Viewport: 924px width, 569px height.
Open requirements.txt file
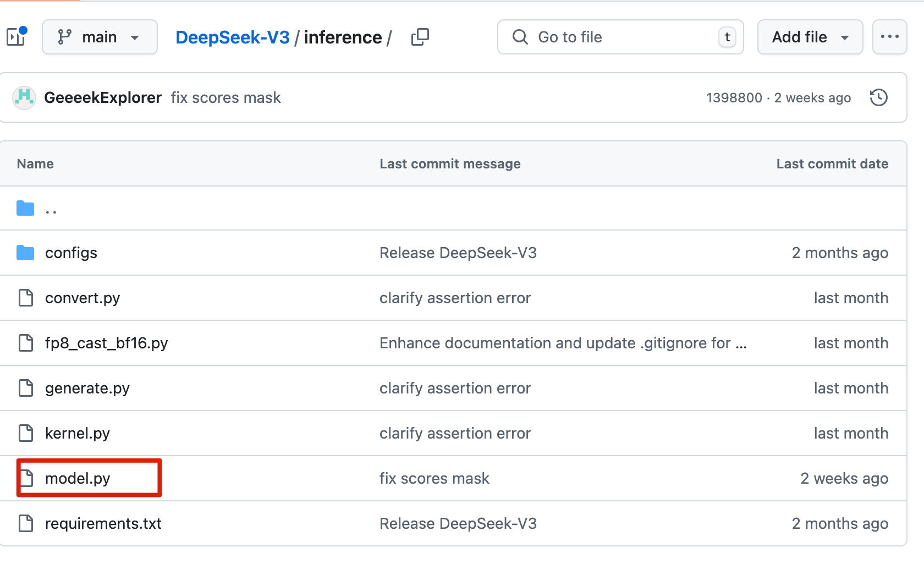click(103, 523)
